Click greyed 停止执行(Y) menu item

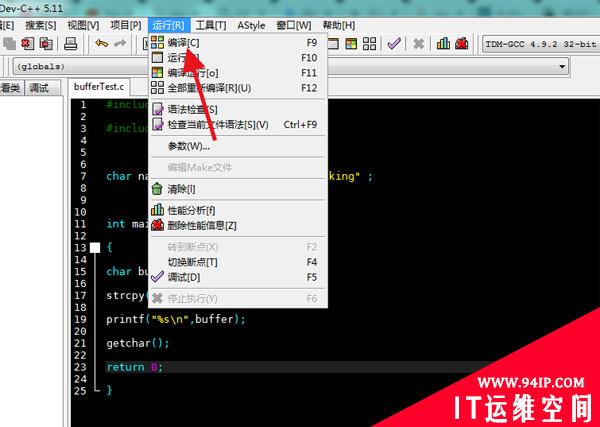238,298
